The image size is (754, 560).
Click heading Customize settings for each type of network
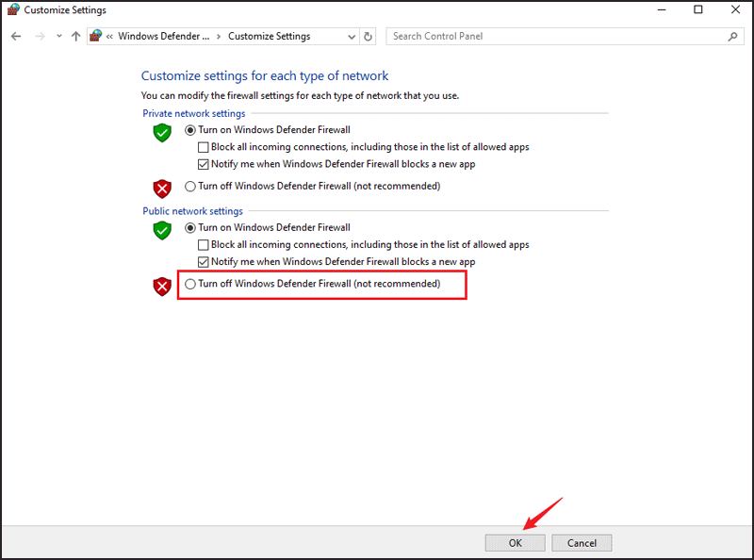coord(265,76)
